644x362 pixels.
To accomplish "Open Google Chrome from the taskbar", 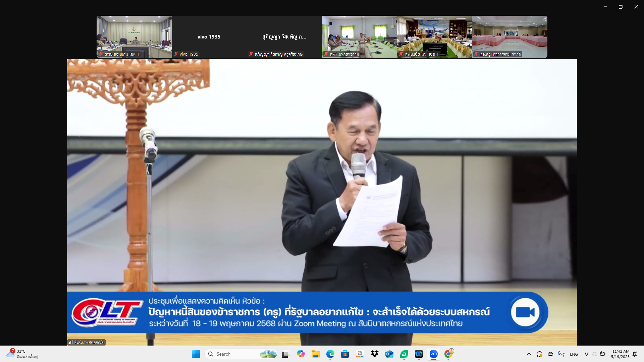I will 449,354.
